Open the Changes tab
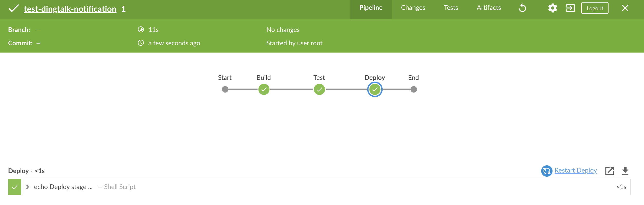This screenshot has height=205, width=644. point(413,8)
